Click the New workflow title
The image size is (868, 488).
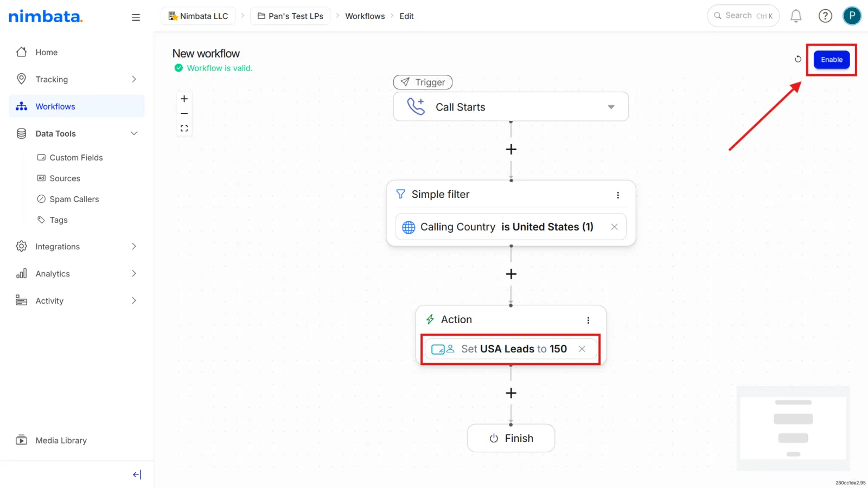pyautogui.click(x=206, y=54)
